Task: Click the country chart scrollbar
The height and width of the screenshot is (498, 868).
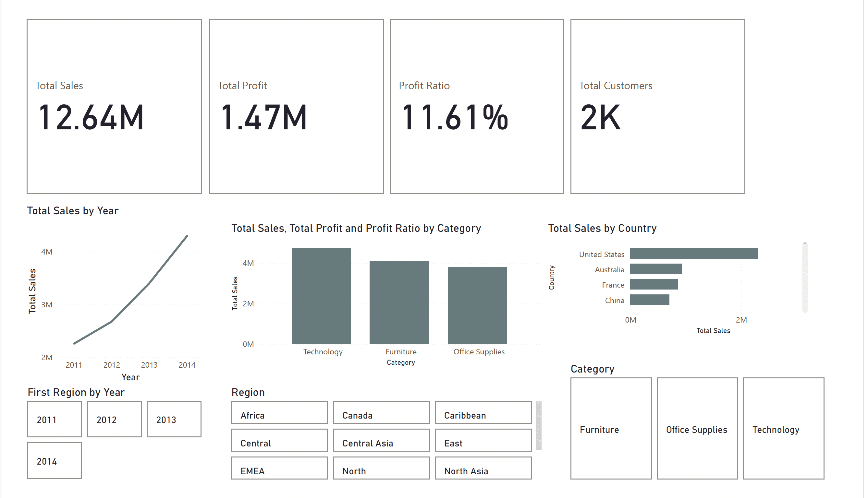Action: coord(804,277)
